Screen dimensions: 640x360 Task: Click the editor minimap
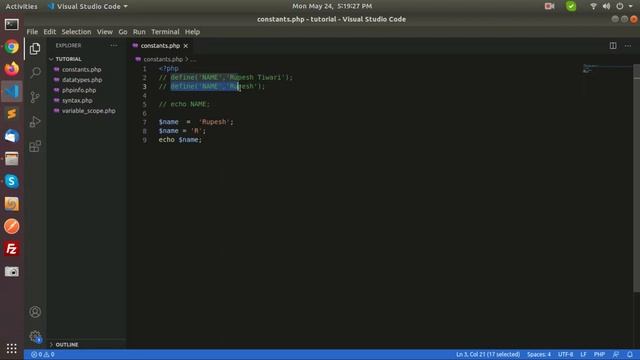[607, 69]
